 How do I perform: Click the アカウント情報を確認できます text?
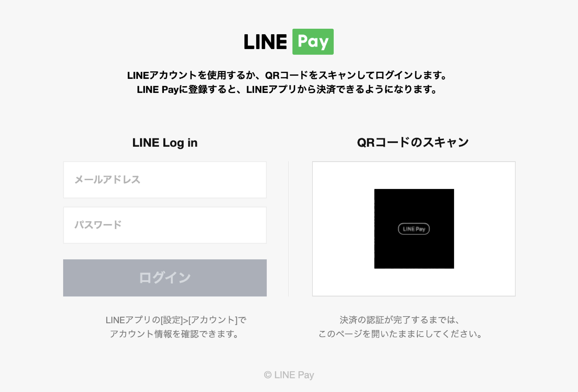(x=175, y=334)
